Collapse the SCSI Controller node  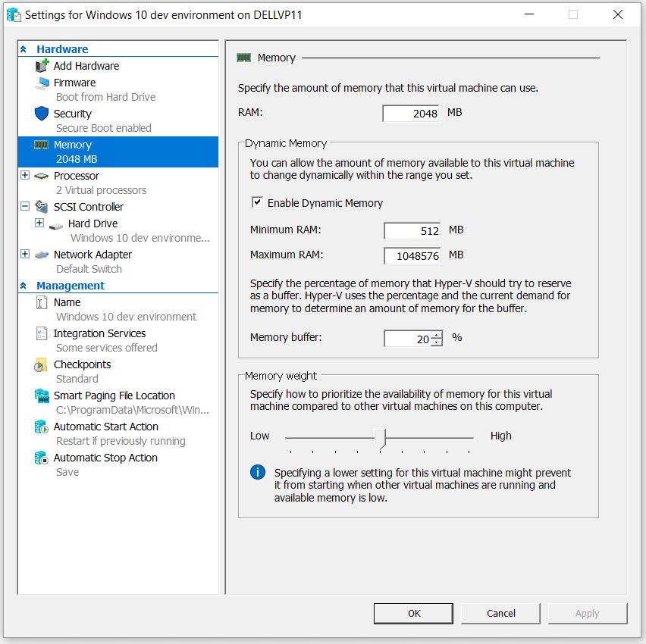pos(25,207)
